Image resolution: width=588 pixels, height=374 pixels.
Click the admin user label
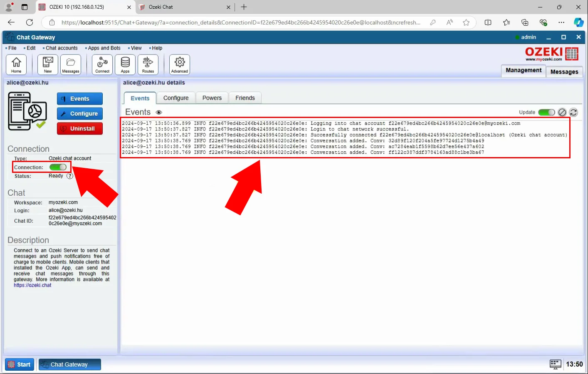tap(529, 37)
